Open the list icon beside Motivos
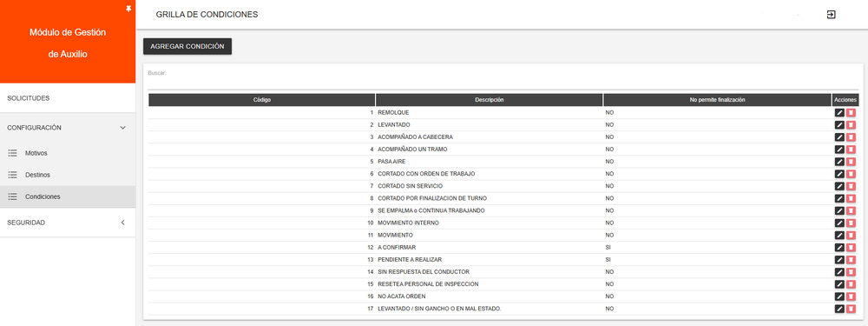Screen dimensions: 868x326 (13, 153)
